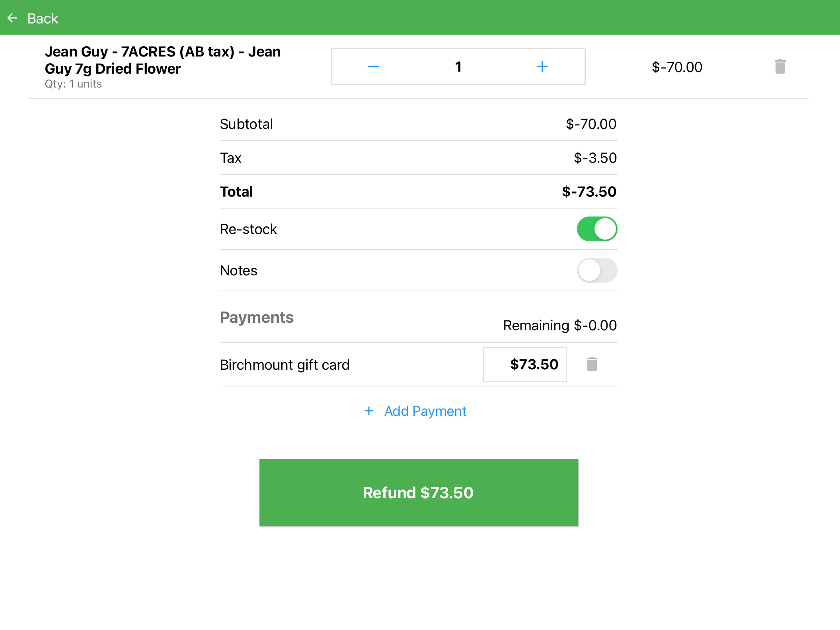Viewport: 840px width, 630px height.
Task: Click the line item price $-70.00
Action: coord(677,67)
